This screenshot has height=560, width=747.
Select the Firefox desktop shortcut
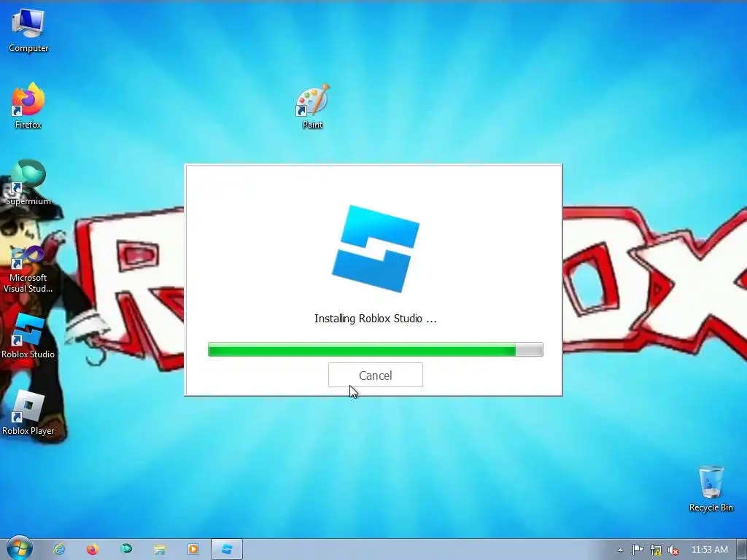[28, 106]
